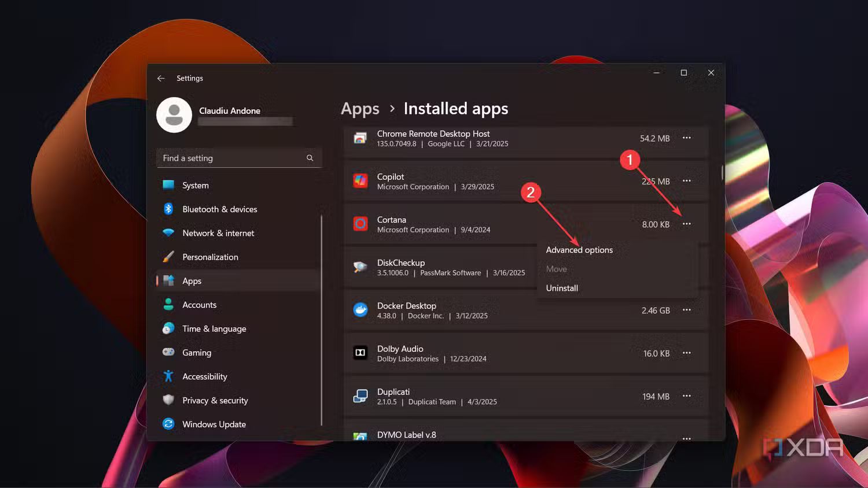Screen dimensions: 868x488
Task: Click the Windows Update sidebar icon
Action: pyautogui.click(x=168, y=424)
